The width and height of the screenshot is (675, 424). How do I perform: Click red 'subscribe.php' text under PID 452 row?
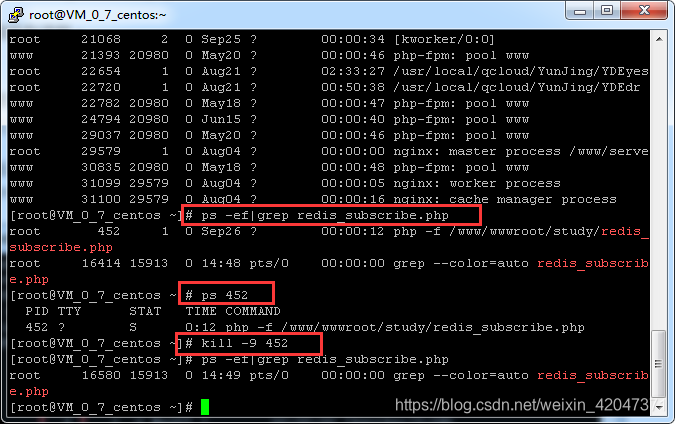click(61, 248)
